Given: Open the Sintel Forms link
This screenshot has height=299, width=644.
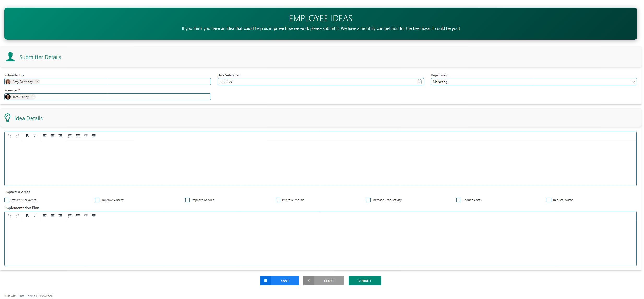Looking at the screenshot, I should pyautogui.click(x=26, y=296).
